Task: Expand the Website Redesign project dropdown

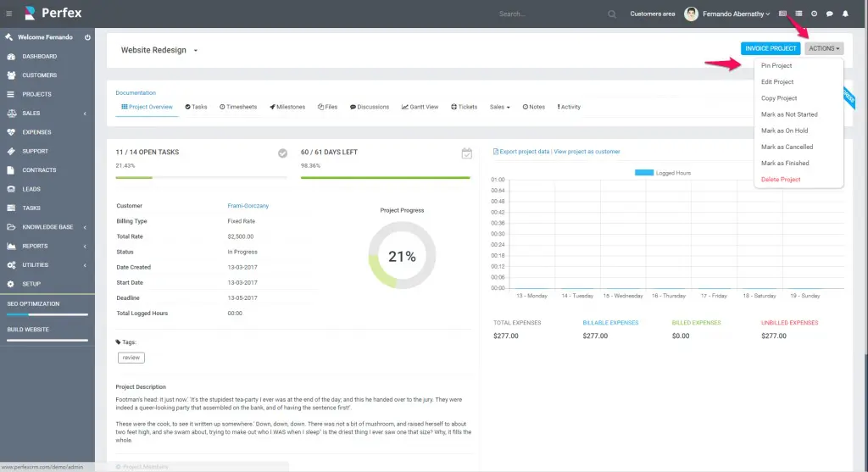Action: (x=195, y=51)
